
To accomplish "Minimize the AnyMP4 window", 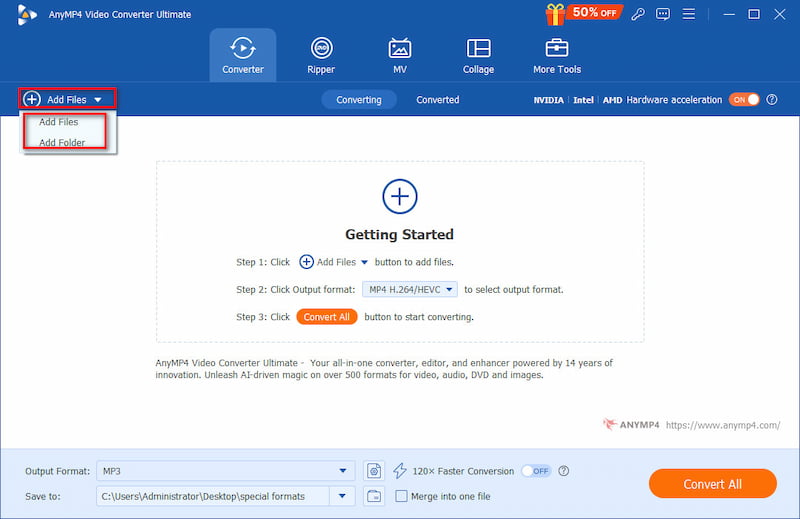I will (x=729, y=14).
